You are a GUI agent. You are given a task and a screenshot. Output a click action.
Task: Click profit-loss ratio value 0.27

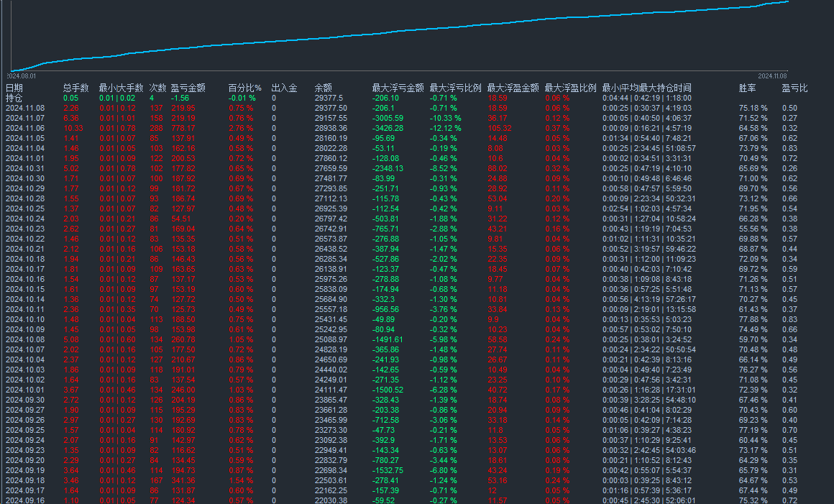(x=790, y=118)
